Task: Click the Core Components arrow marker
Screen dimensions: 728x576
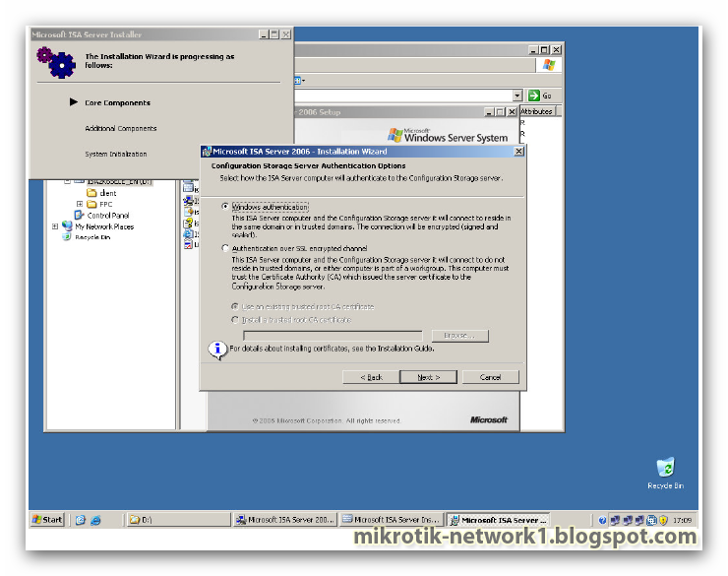Action: point(74,101)
